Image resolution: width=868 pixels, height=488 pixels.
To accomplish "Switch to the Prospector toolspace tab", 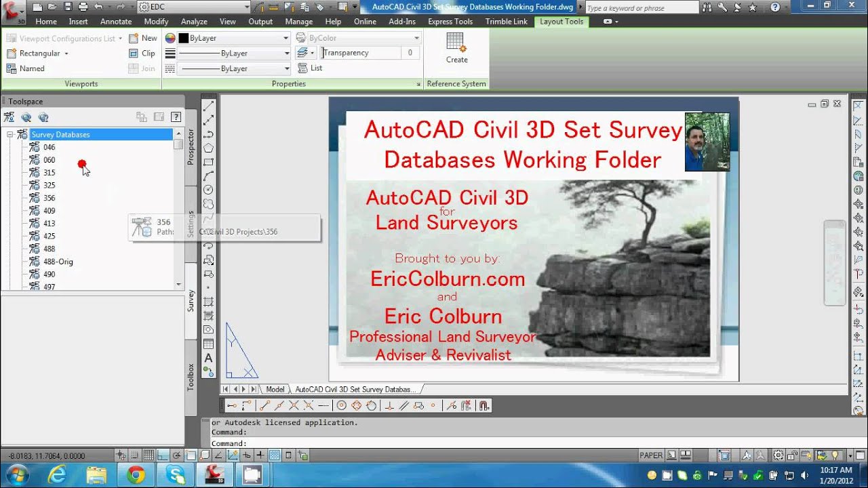I will click(x=191, y=147).
